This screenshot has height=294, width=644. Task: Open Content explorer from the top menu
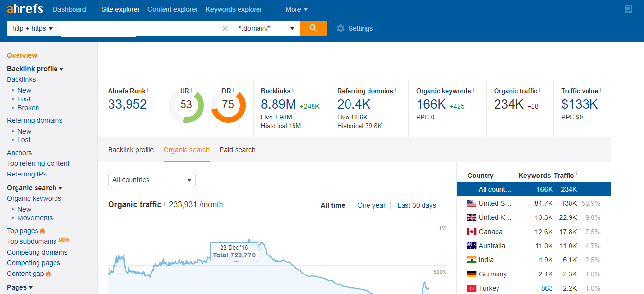click(172, 9)
